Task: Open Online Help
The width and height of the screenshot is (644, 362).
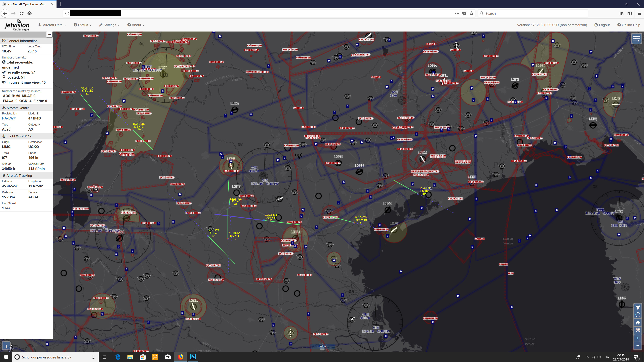Action: click(x=629, y=25)
